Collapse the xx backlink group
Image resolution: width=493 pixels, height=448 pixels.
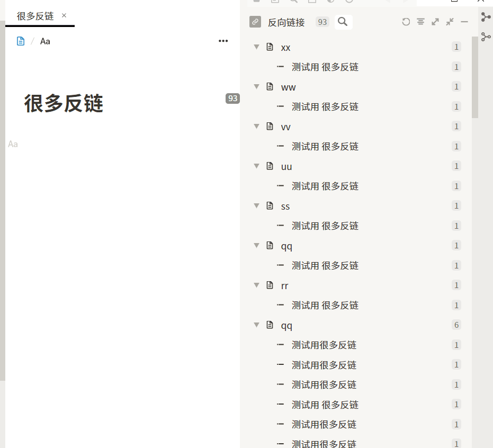256,47
